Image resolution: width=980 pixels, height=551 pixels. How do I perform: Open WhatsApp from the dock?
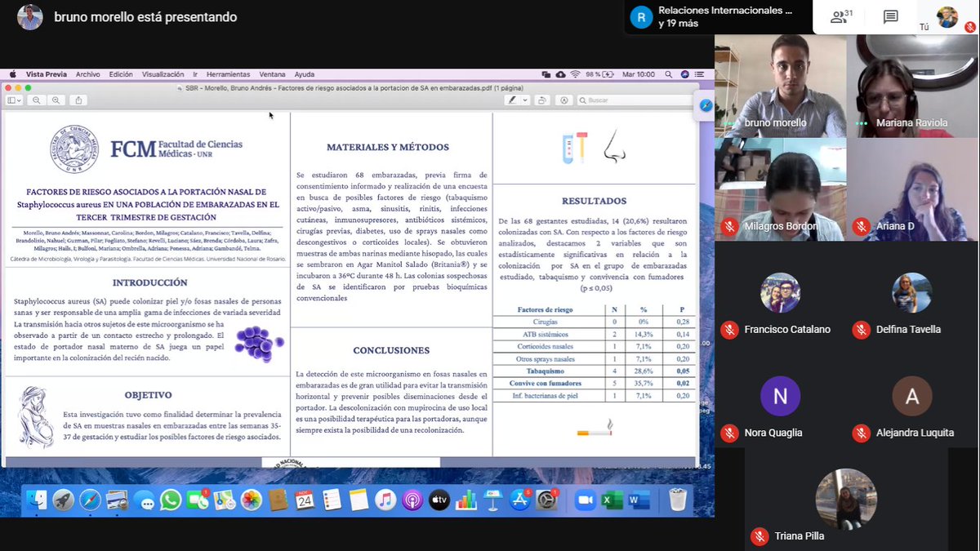(171, 500)
